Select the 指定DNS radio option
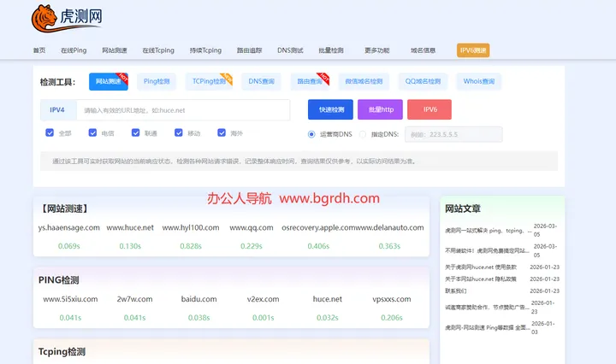 coord(363,134)
